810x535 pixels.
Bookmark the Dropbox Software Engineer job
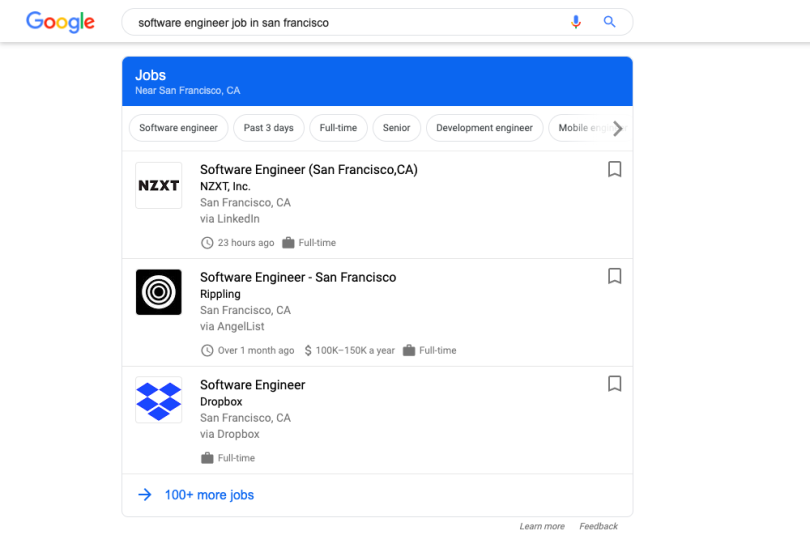614,384
